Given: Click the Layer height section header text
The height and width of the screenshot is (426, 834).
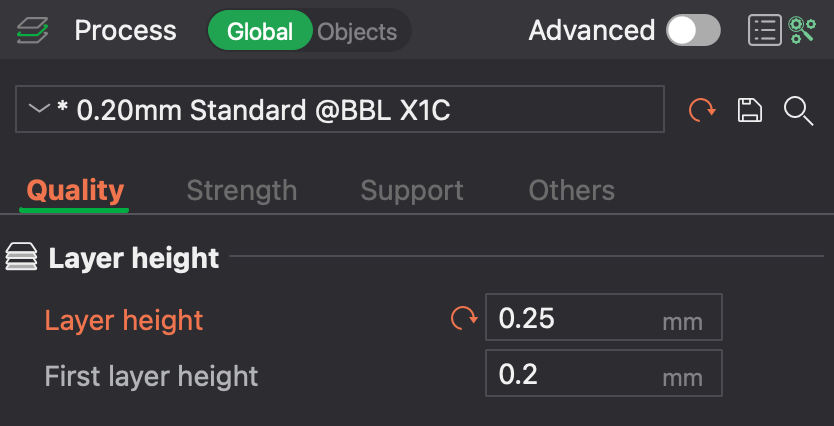Looking at the screenshot, I should pyautogui.click(x=134, y=258).
